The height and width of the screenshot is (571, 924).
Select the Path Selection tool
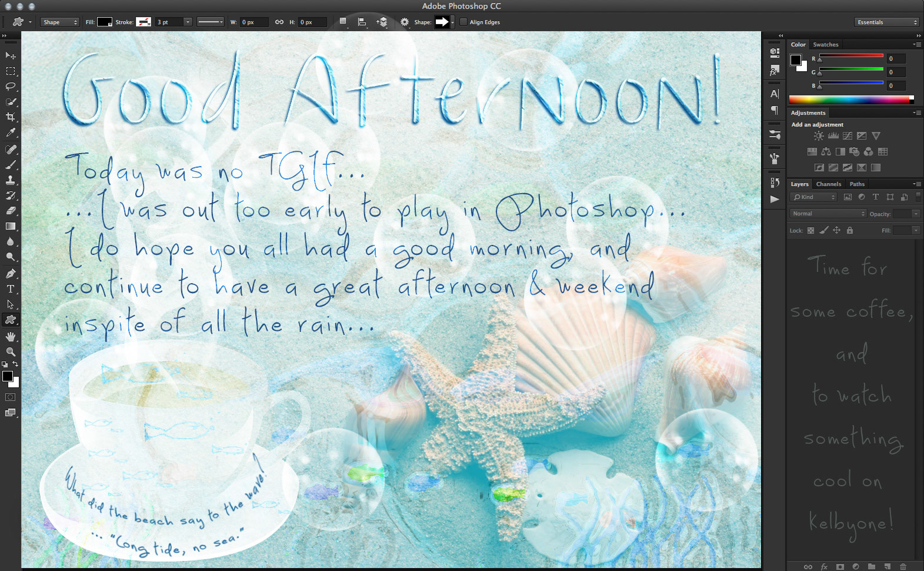point(11,304)
